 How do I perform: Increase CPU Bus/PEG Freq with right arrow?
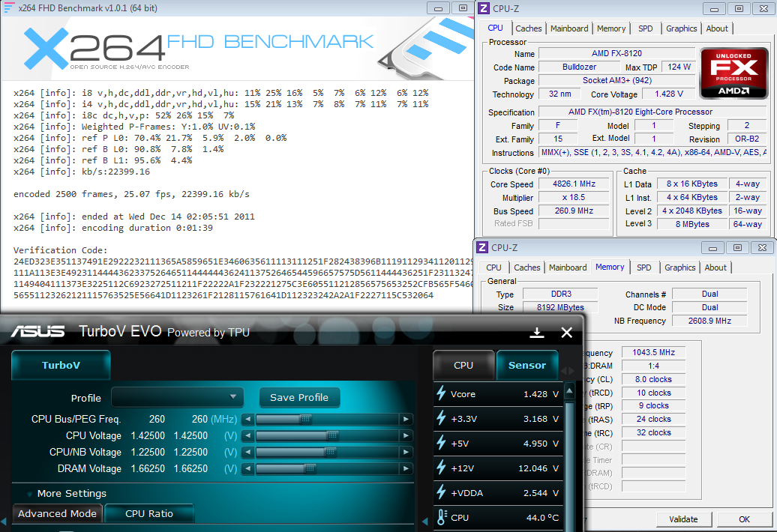(406, 419)
